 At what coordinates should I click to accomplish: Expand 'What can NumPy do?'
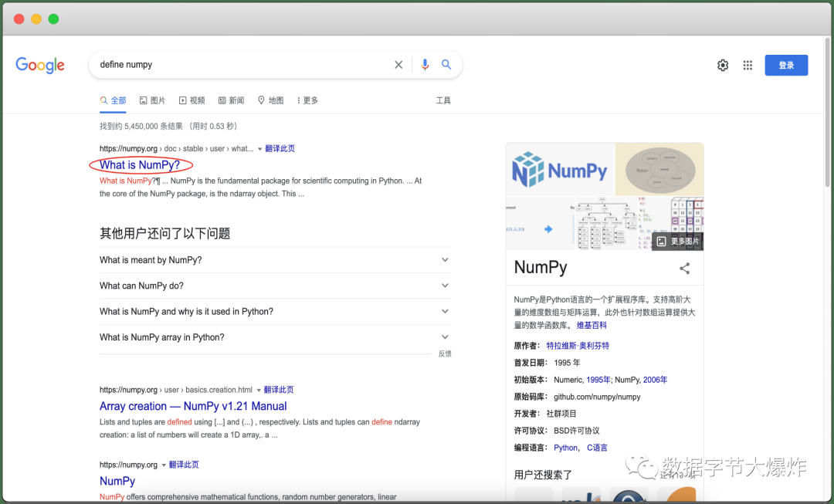point(275,286)
